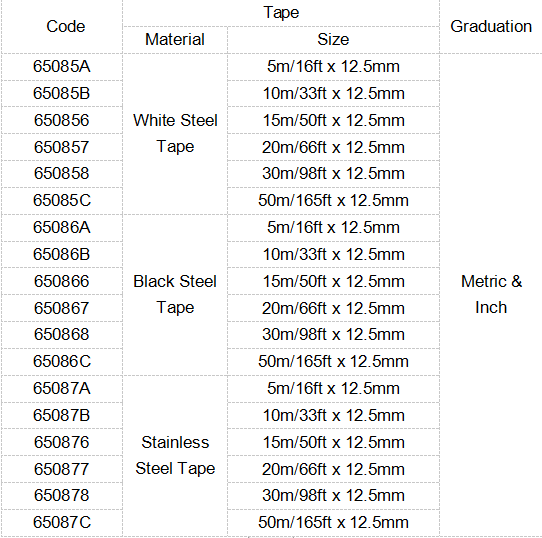This screenshot has height=538, width=542.
Task: Select the White Steel Tape cell
Action: pos(175,134)
